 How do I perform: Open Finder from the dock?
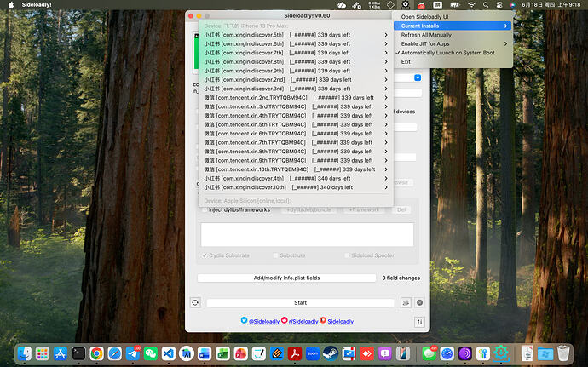click(x=25, y=353)
